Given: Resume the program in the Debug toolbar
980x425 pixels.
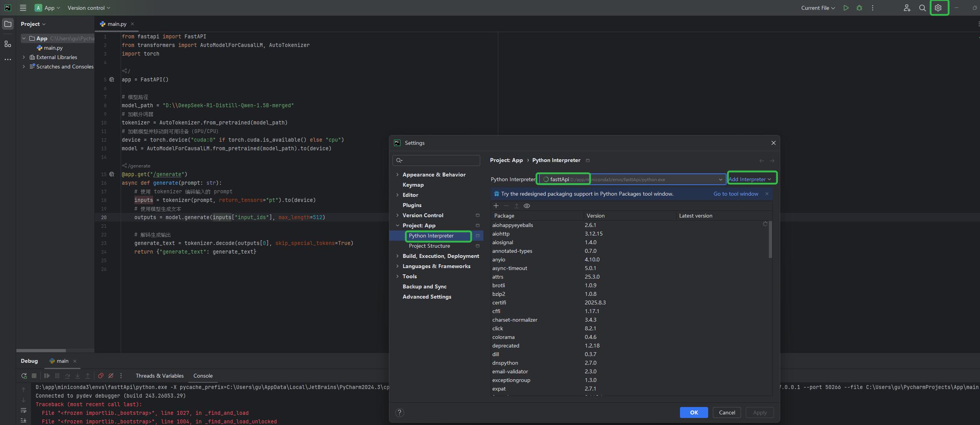Looking at the screenshot, I should point(47,376).
